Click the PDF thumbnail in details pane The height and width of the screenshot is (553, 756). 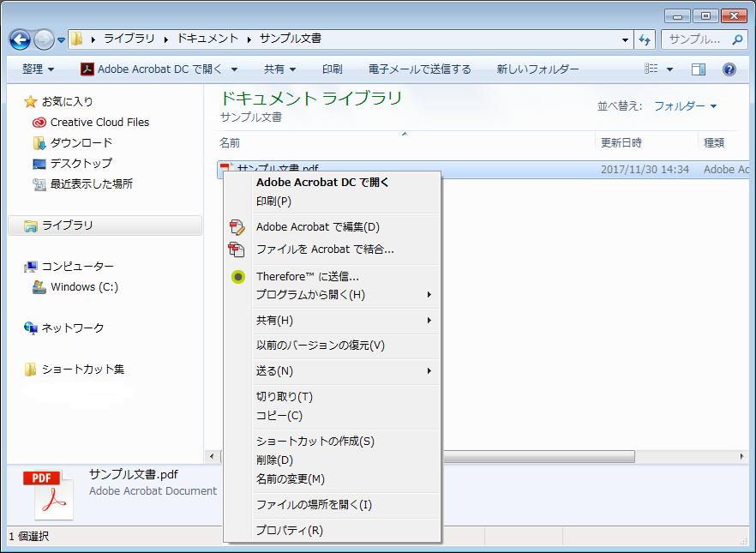pos(48,496)
